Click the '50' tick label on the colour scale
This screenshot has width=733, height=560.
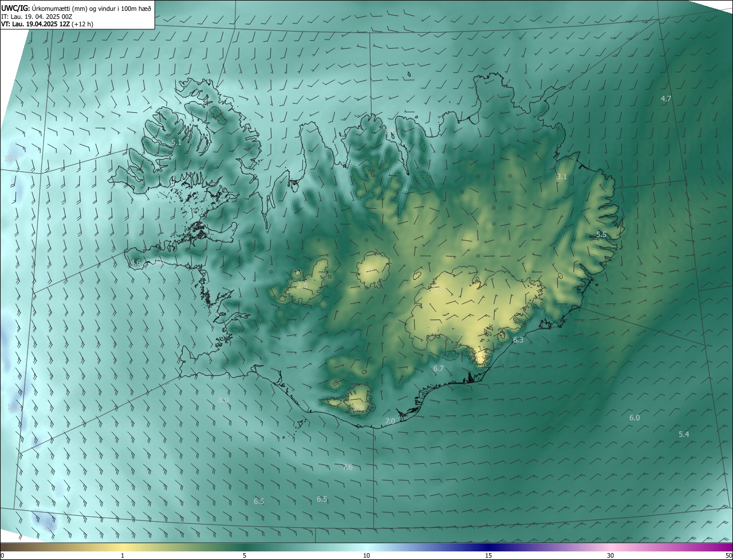[x=728, y=556]
